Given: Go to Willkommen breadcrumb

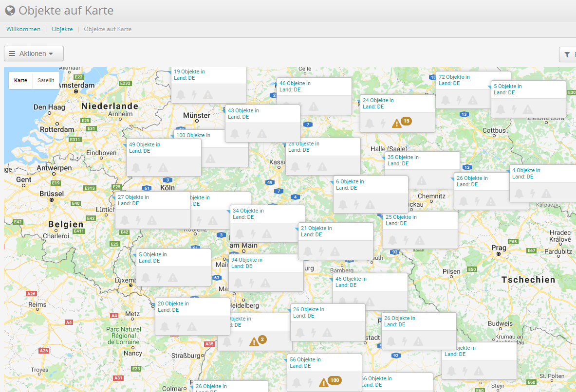Looking at the screenshot, I should click(x=23, y=29).
